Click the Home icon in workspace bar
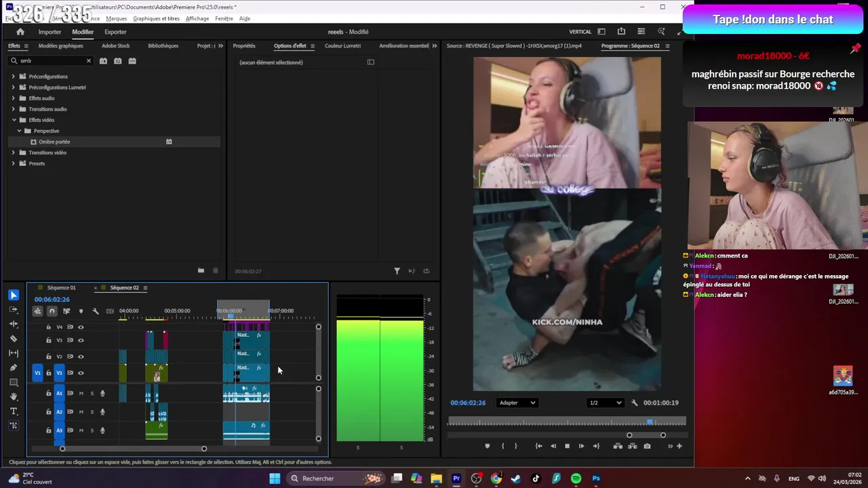 [x=20, y=32]
